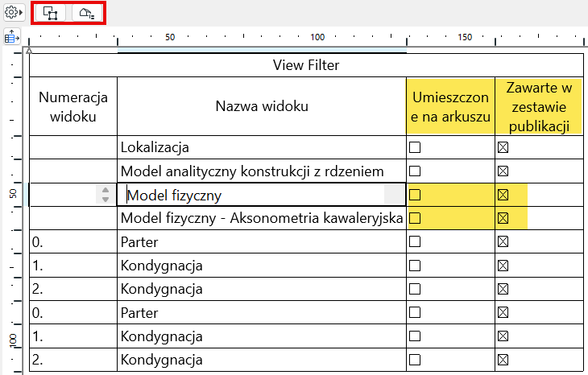588x375 pixels.
Task: Click the 100 mark on horizontal ruler
Action: 317,37
